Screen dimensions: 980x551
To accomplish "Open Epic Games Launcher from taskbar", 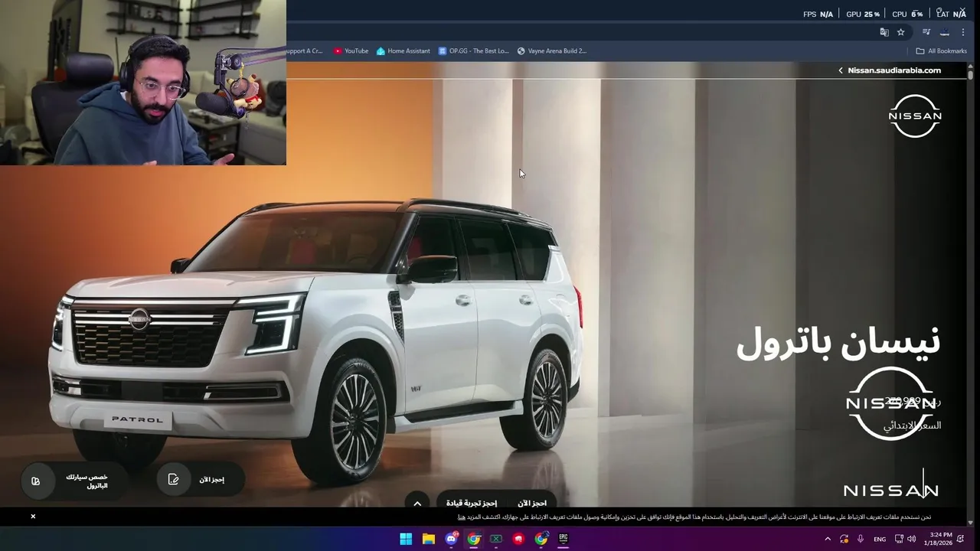I will [x=564, y=539].
